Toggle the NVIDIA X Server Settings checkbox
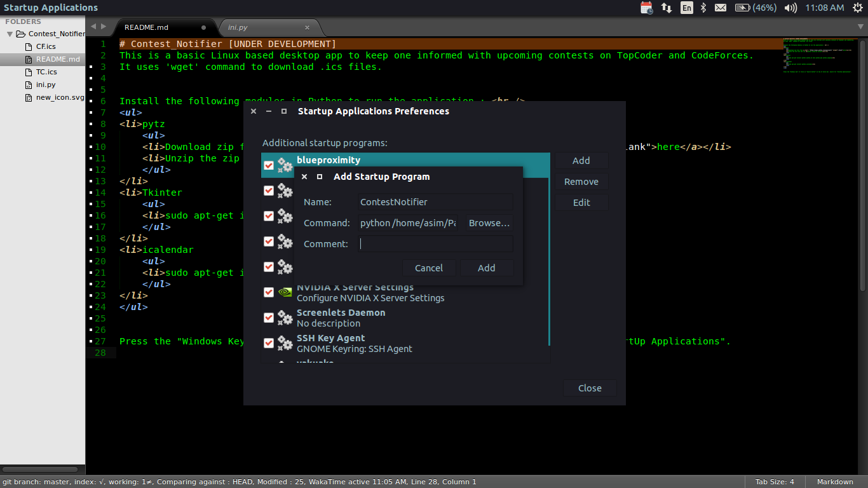This screenshot has width=868, height=488. point(269,292)
